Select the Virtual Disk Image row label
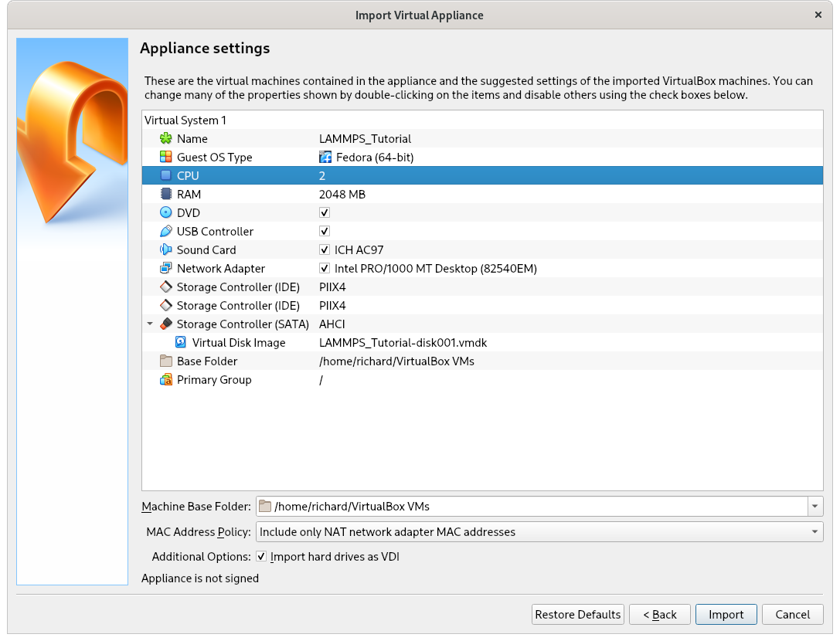The width and height of the screenshot is (840, 641). click(x=239, y=342)
